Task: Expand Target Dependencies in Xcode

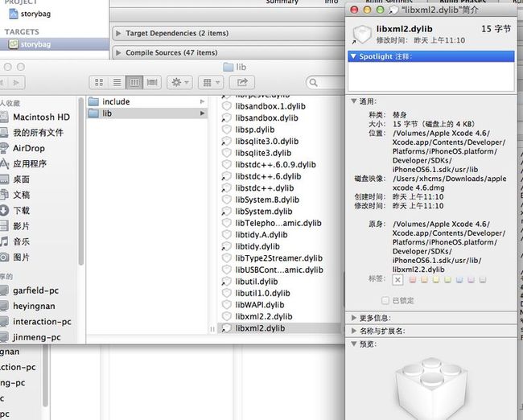Action: [x=118, y=33]
